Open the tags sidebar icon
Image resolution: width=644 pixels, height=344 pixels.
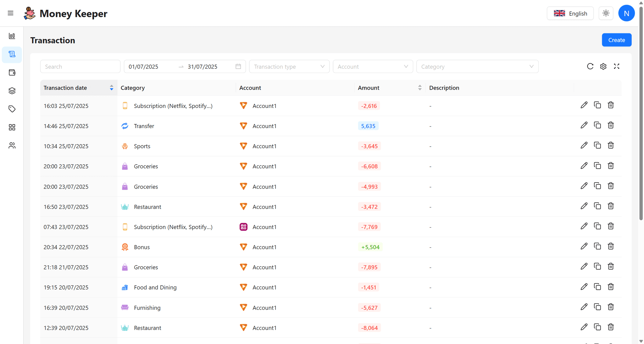12,109
